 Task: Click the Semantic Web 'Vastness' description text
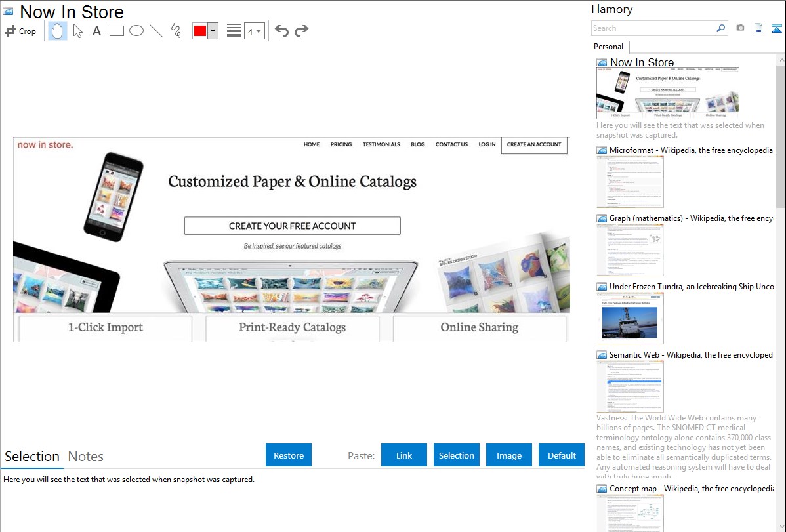[x=684, y=447]
